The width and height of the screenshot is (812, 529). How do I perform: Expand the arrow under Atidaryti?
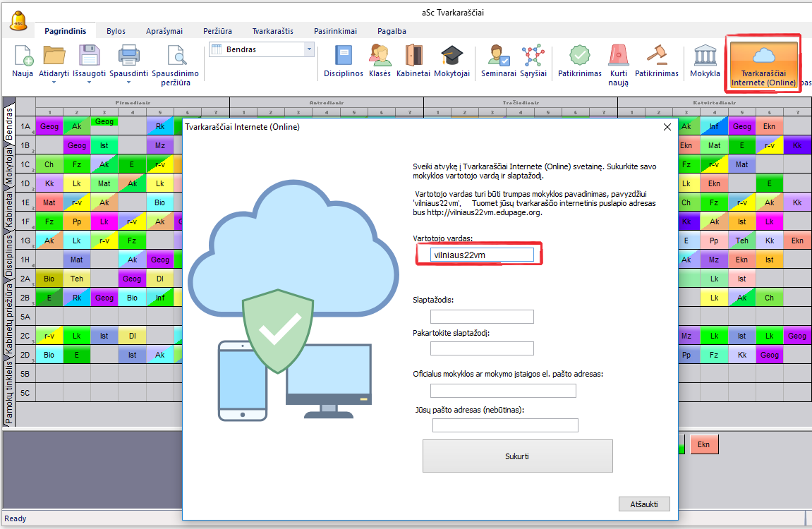[x=54, y=83]
